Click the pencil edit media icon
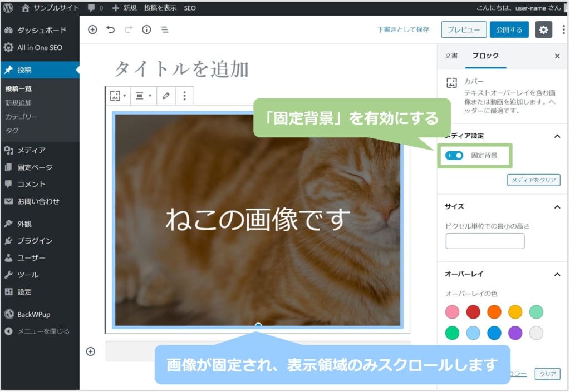This screenshot has height=392, width=570. [166, 96]
